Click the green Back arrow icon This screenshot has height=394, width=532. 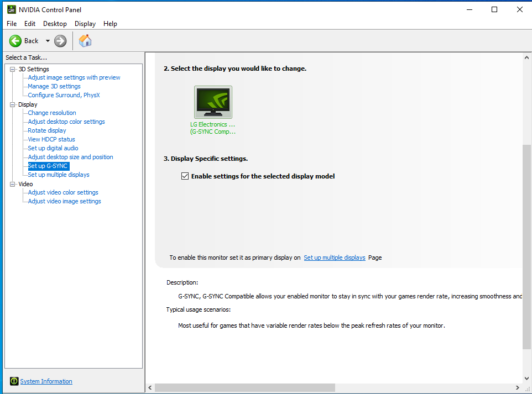(15, 41)
